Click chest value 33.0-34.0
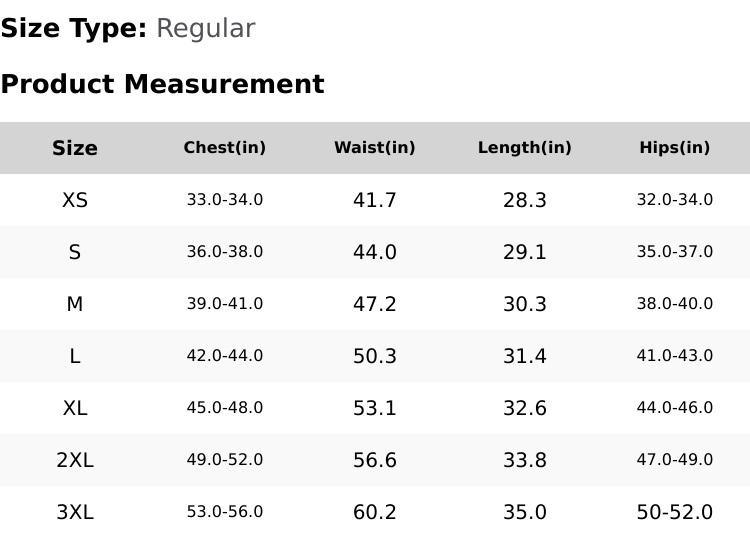 (225, 200)
